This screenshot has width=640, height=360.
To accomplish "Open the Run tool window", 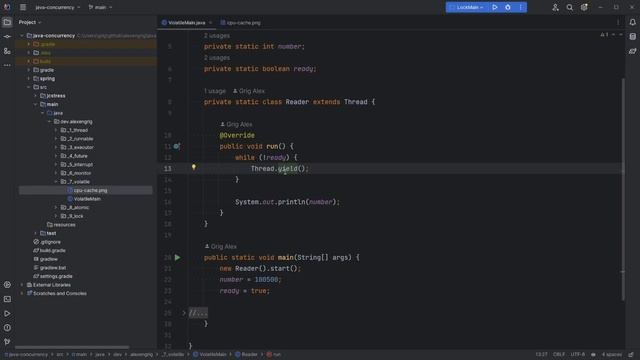I will (x=7, y=313).
